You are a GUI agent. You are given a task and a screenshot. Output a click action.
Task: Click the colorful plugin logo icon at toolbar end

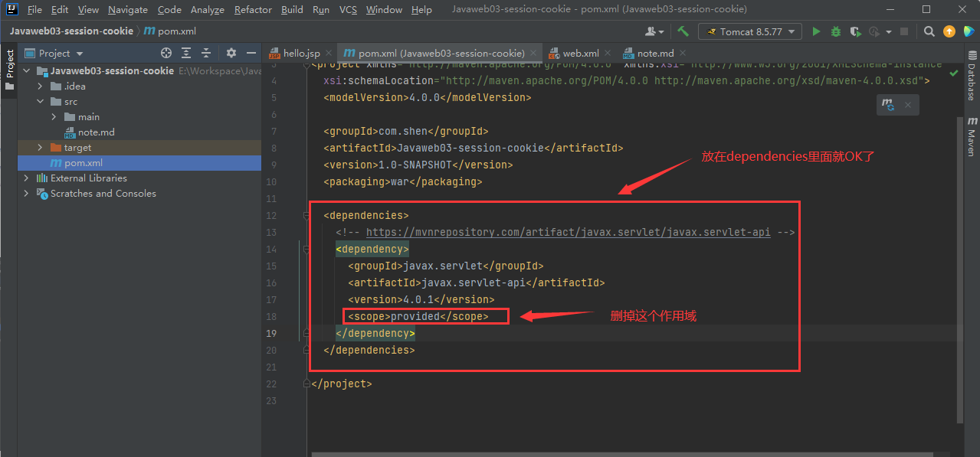point(968,31)
